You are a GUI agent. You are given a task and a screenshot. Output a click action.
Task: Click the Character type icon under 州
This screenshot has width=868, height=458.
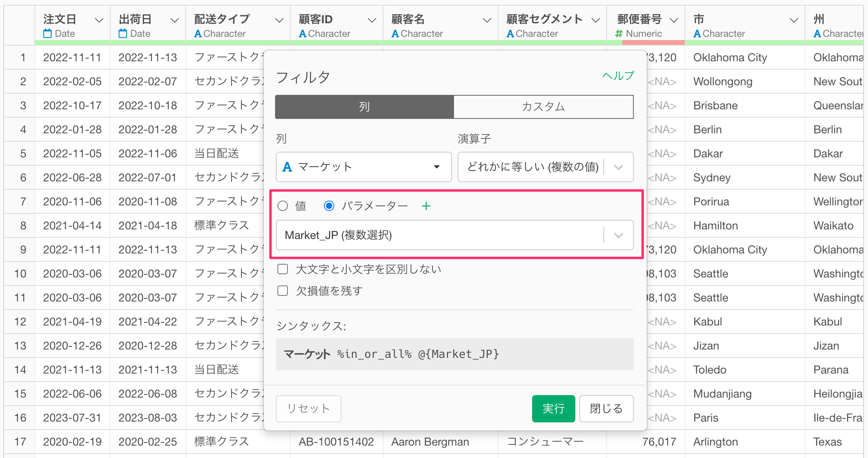pos(817,34)
